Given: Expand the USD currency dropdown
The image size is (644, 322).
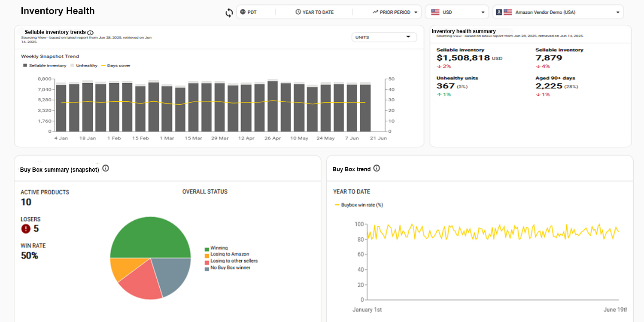Looking at the screenshot, I should click(457, 12).
